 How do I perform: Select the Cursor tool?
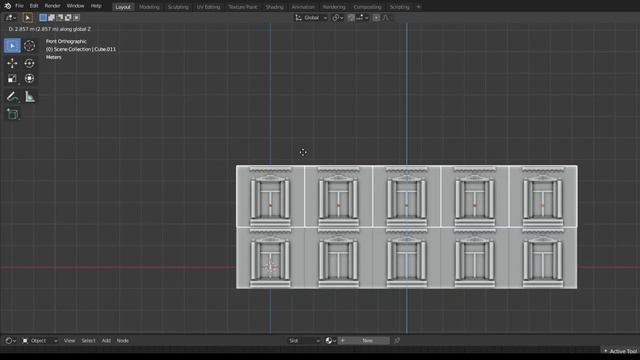(x=29, y=46)
